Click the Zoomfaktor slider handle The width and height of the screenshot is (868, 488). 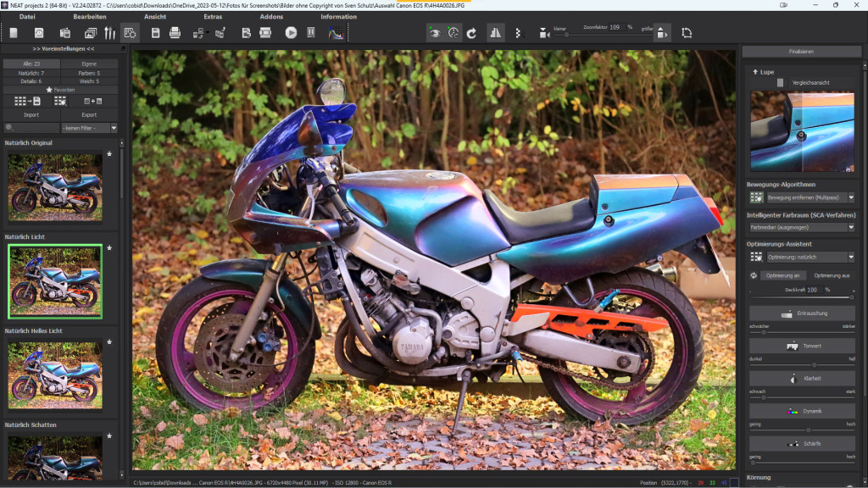[566, 35]
